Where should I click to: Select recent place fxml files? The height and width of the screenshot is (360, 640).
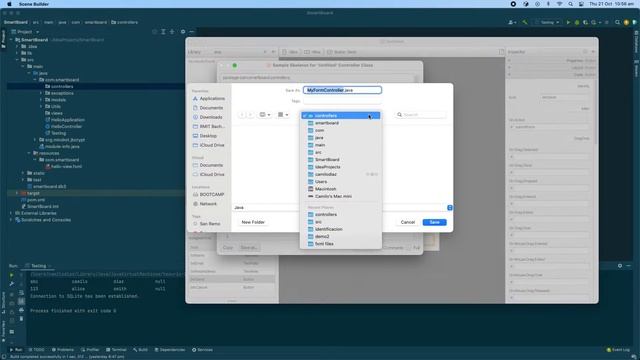(340, 244)
